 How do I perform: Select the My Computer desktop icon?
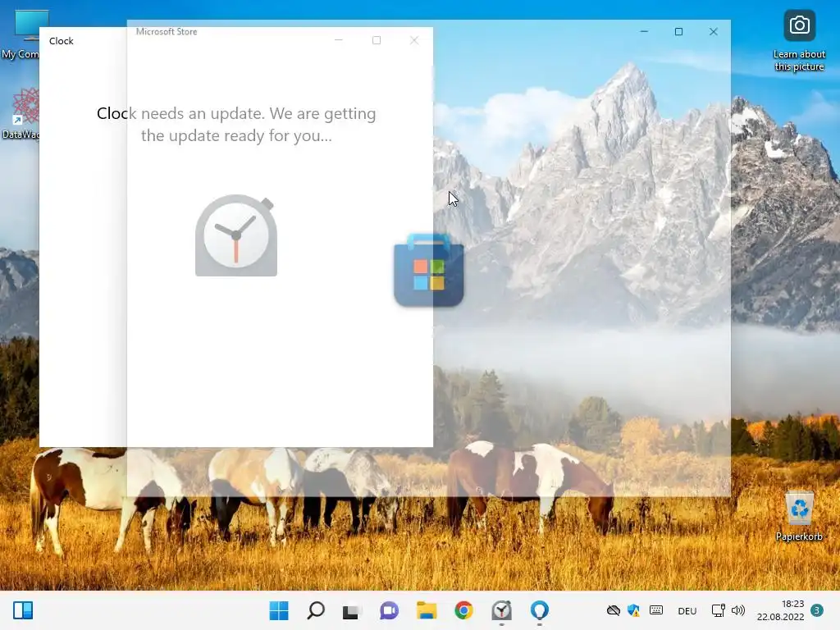[x=21, y=34]
